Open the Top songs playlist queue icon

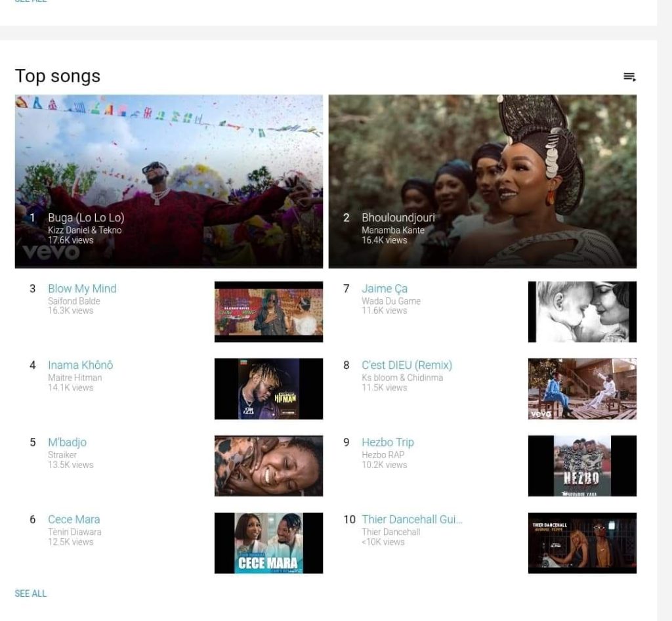[x=629, y=77]
